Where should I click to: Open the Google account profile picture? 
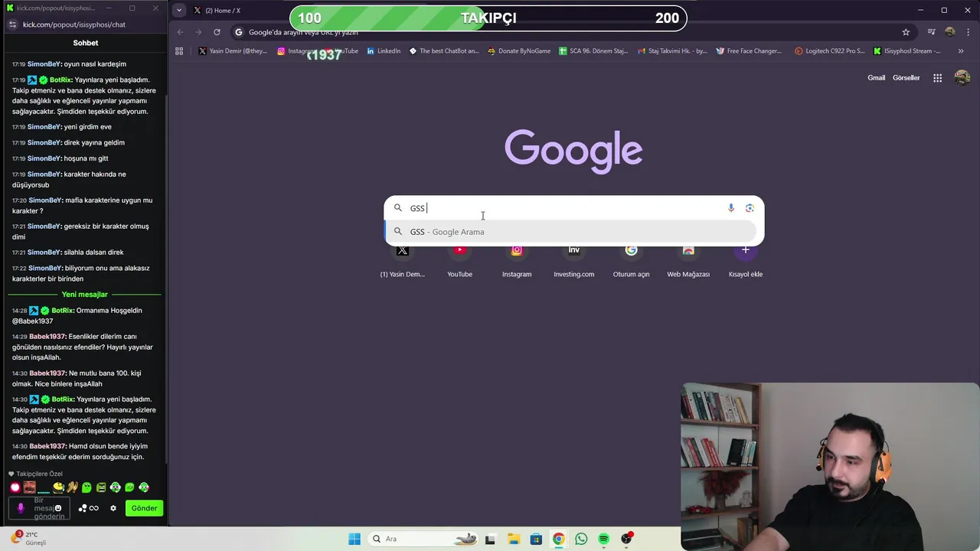[x=962, y=78]
